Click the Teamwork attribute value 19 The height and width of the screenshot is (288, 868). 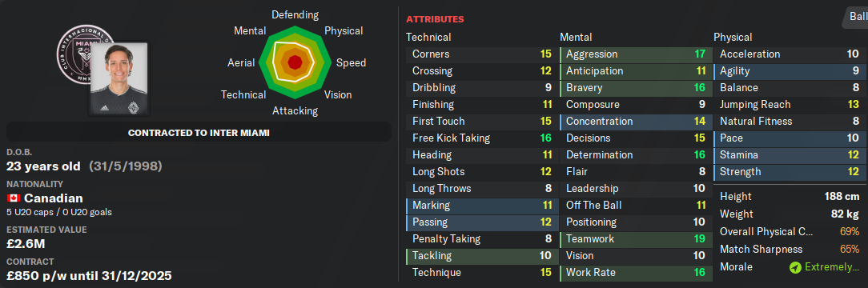(x=700, y=239)
